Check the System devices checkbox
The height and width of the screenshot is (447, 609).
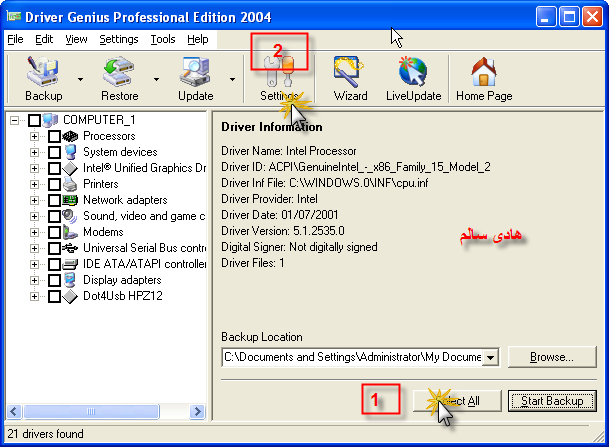click(54, 152)
